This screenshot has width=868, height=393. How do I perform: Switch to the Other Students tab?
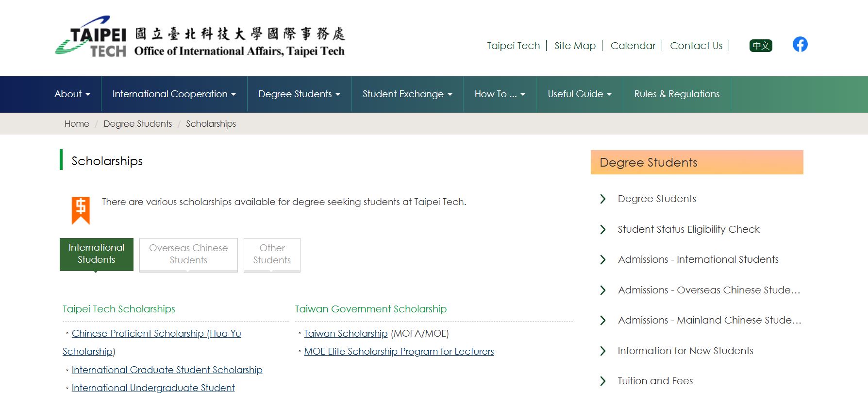pos(272,254)
